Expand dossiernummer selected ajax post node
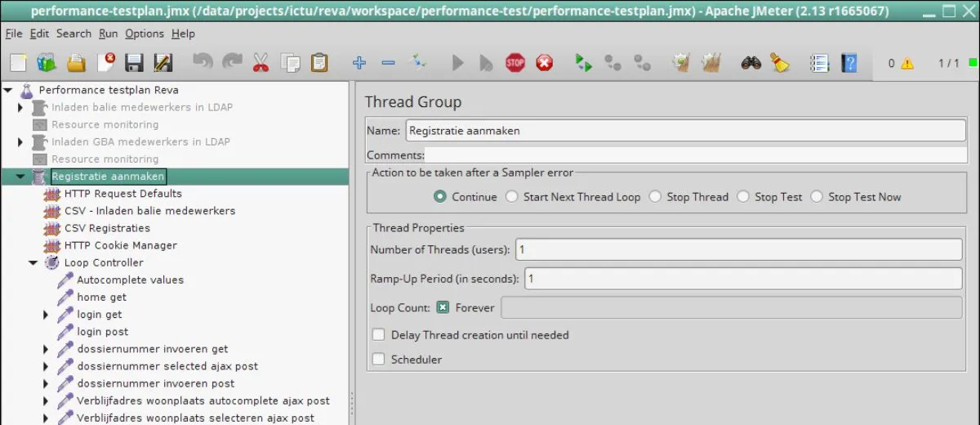980x425 pixels. coord(47,365)
